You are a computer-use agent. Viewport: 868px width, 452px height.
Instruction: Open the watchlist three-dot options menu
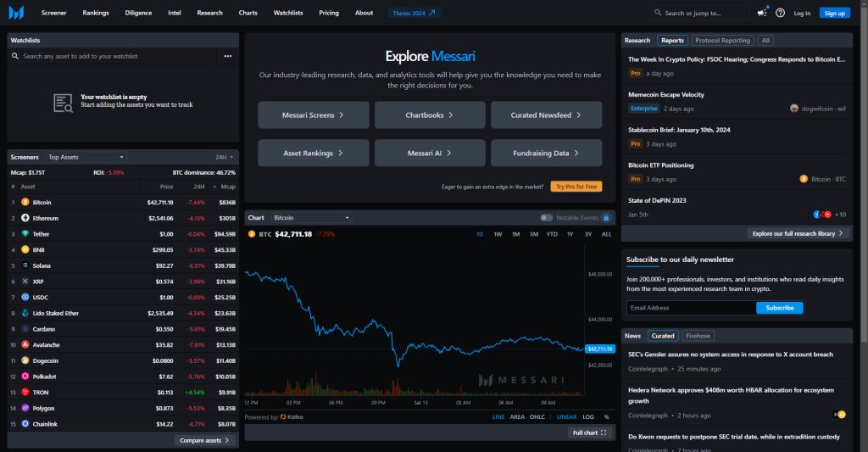point(227,56)
